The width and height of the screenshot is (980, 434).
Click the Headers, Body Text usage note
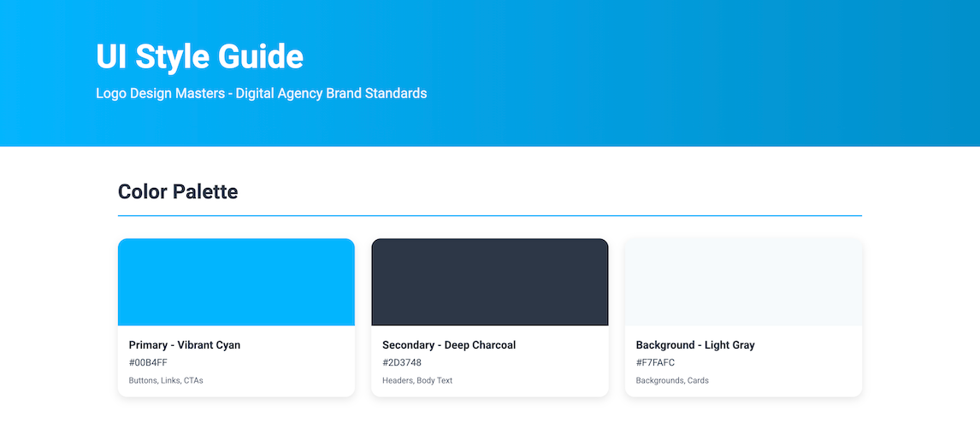click(417, 380)
